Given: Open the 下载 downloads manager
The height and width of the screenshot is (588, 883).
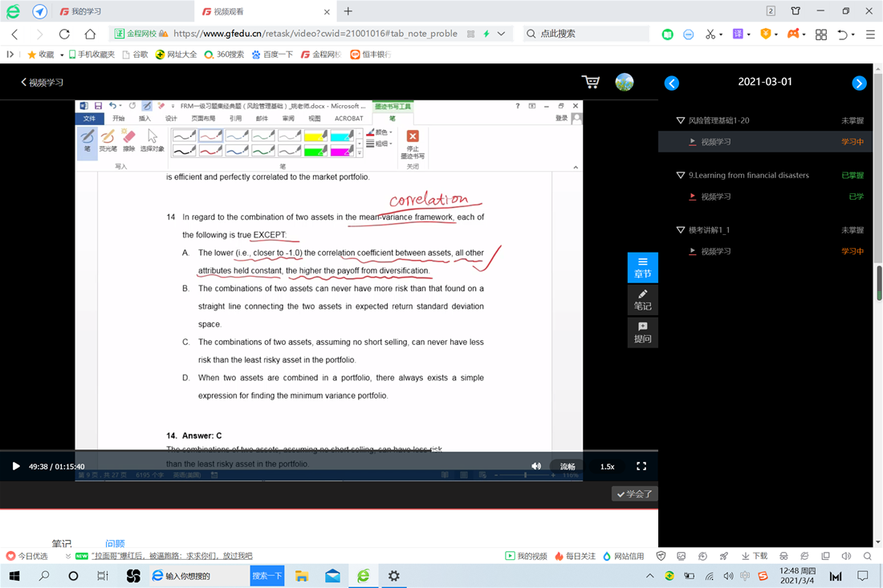Looking at the screenshot, I should click(755, 556).
